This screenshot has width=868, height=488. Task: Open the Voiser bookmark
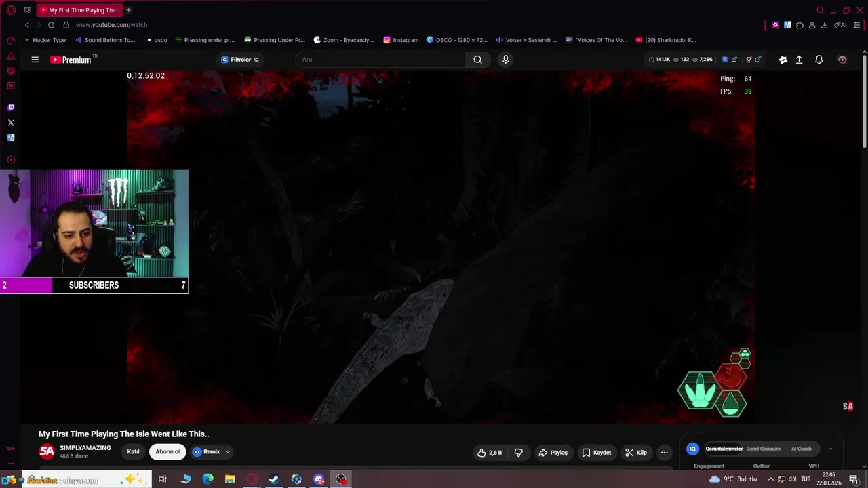coord(526,40)
